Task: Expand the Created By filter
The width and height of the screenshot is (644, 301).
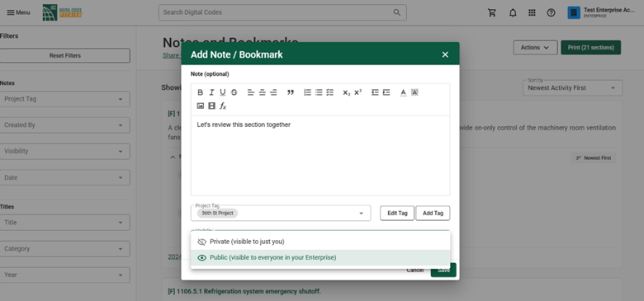Action: pyautogui.click(x=65, y=125)
